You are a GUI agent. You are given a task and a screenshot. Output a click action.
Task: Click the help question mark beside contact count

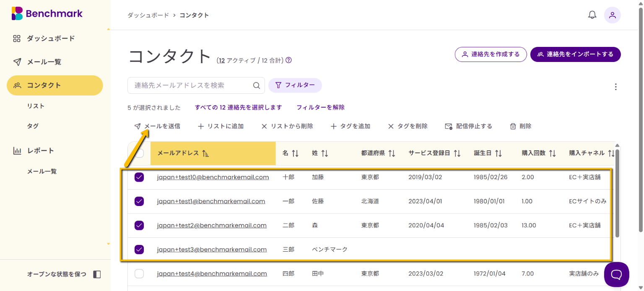(288, 60)
